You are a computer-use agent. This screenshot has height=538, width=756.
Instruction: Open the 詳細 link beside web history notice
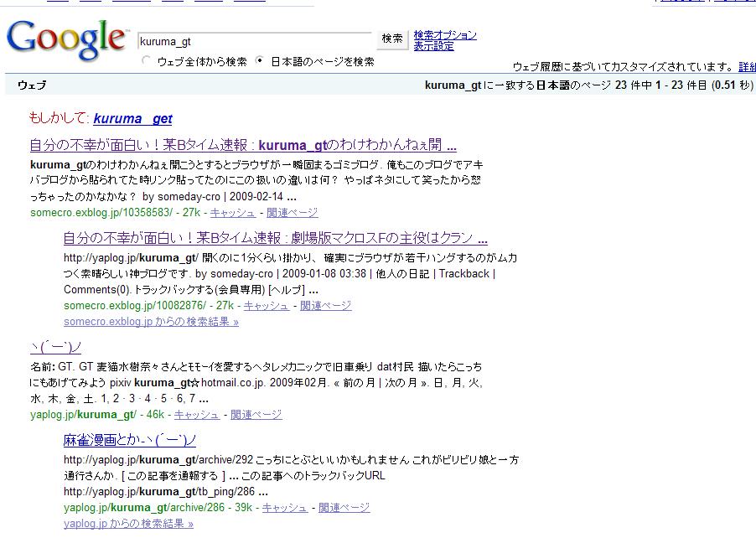[747, 66]
